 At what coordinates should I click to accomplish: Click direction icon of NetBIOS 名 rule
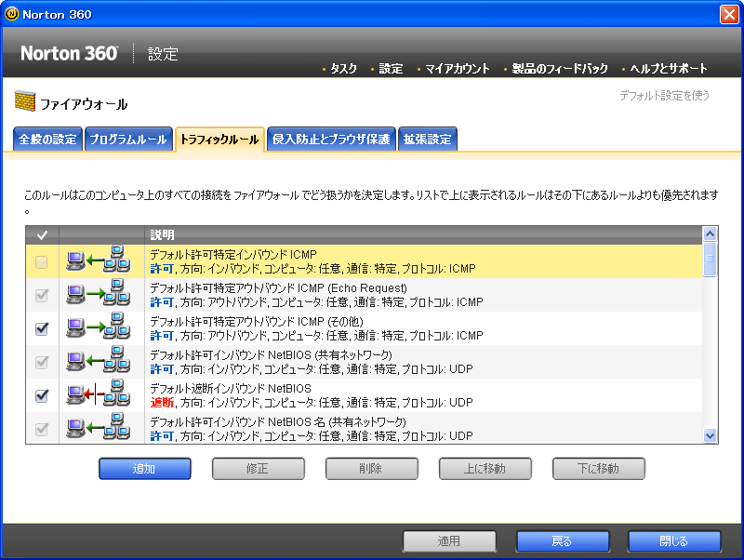coord(99,427)
